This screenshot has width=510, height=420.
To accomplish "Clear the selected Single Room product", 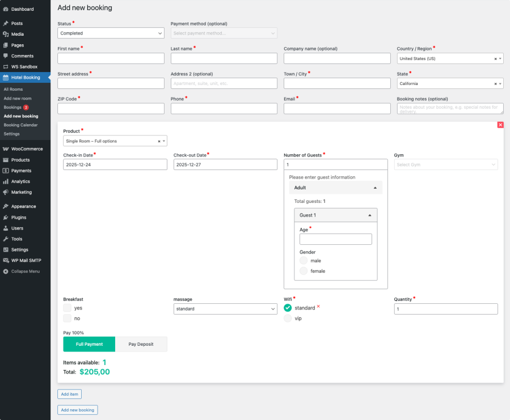I will click(159, 141).
